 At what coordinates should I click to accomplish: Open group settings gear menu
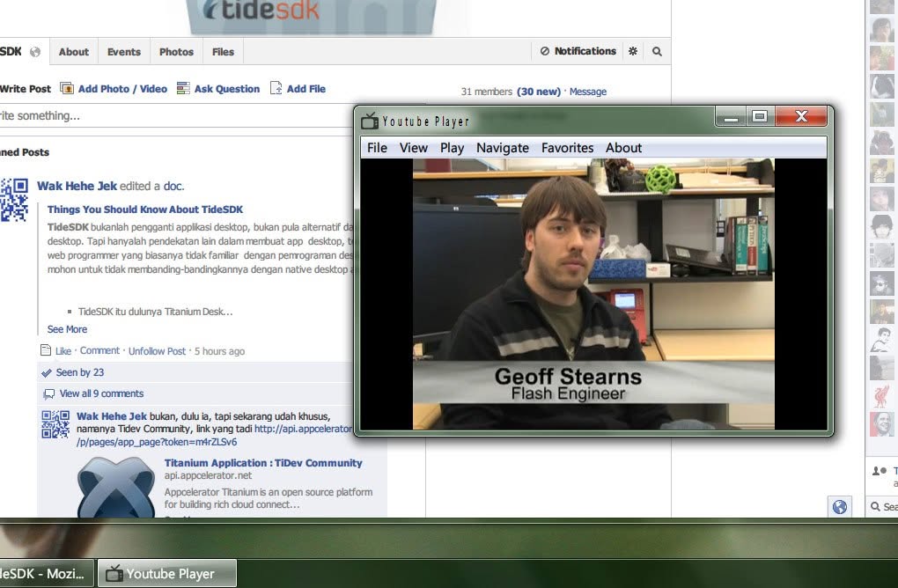pyautogui.click(x=633, y=51)
